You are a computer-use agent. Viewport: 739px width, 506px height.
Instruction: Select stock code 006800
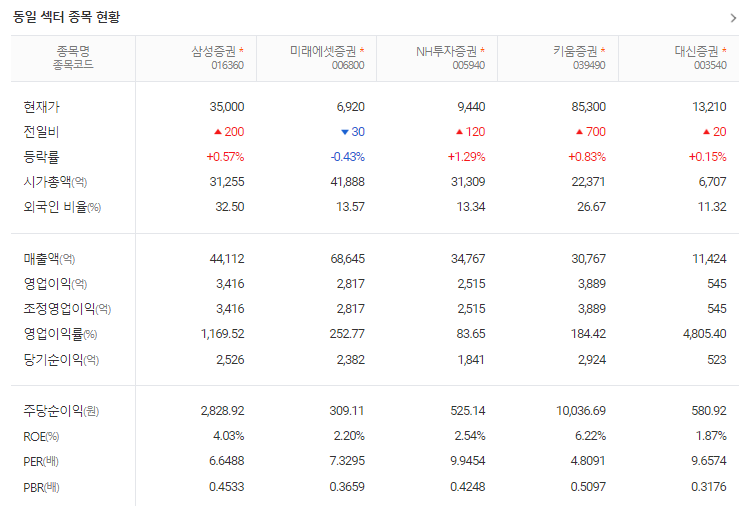(348, 65)
